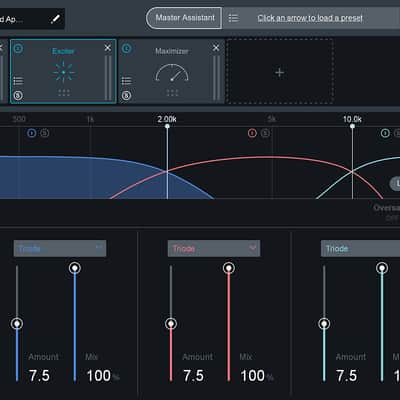
Task: Grab the Exciter module reorder dots handle
Action: tap(64, 93)
